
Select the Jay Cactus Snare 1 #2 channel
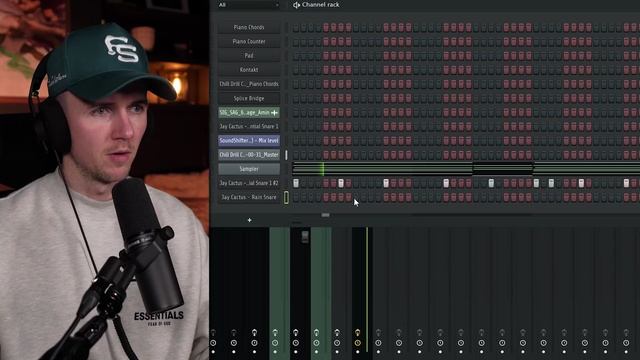point(249,183)
